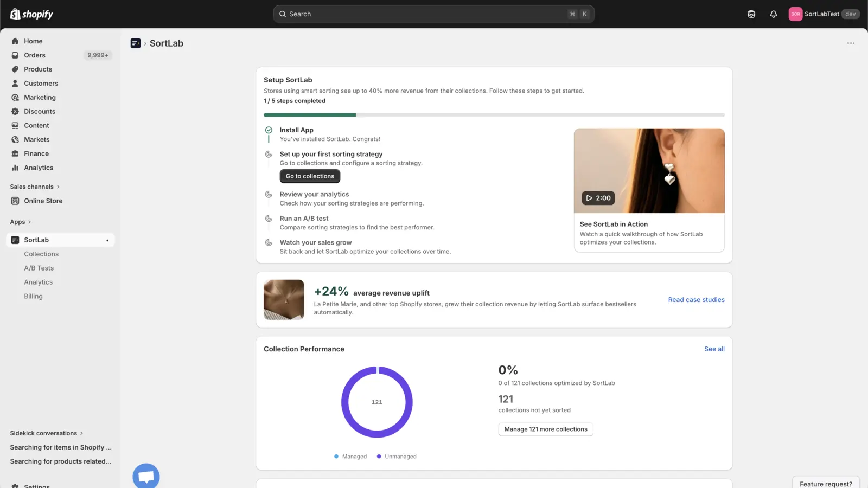Viewport: 868px width, 488px height.
Task: Click See all in Collection Performance
Action: tap(714, 349)
